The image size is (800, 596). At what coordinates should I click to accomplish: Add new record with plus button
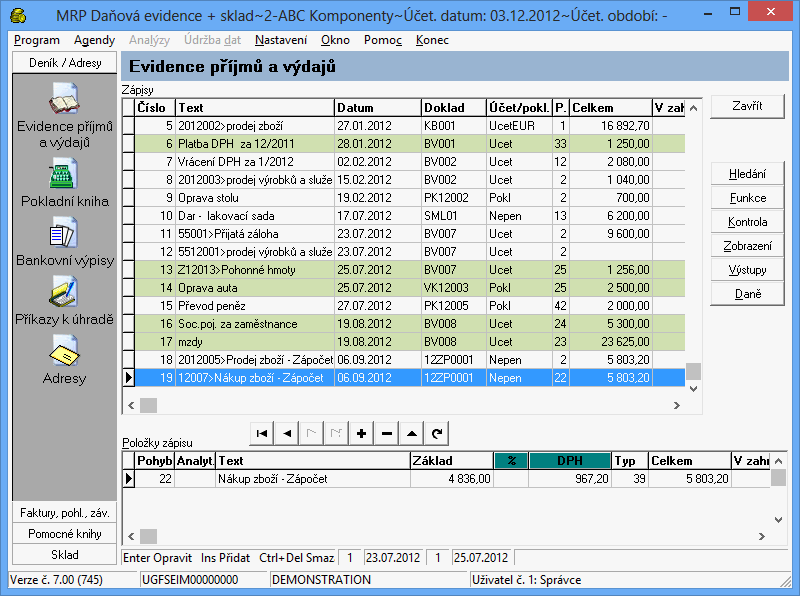pyautogui.click(x=361, y=433)
